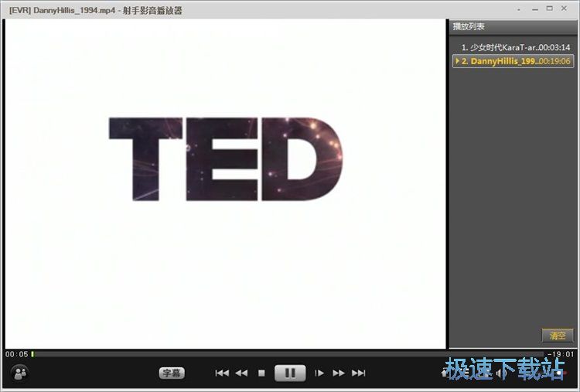The width and height of the screenshot is (580, 392).
Task: Click the playback seek bar
Action: click(x=288, y=354)
